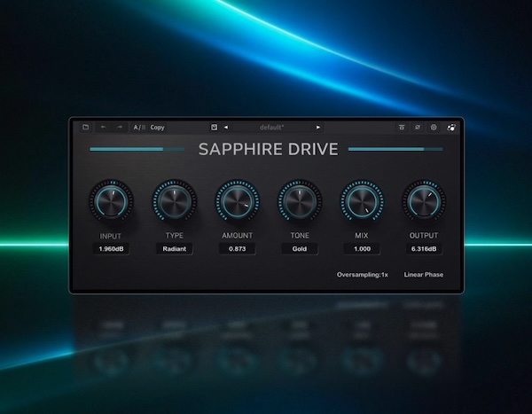Click the right level meter bar
This screenshot has width=532, height=414.
click(x=395, y=149)
